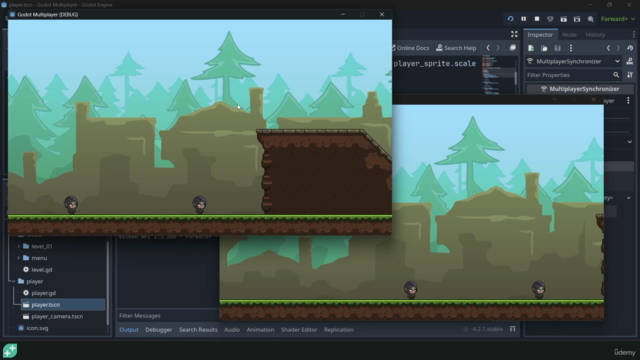Open the Search Results bottom panel
Viewport: 640px width, 360px height.
(x=198, y=329)
